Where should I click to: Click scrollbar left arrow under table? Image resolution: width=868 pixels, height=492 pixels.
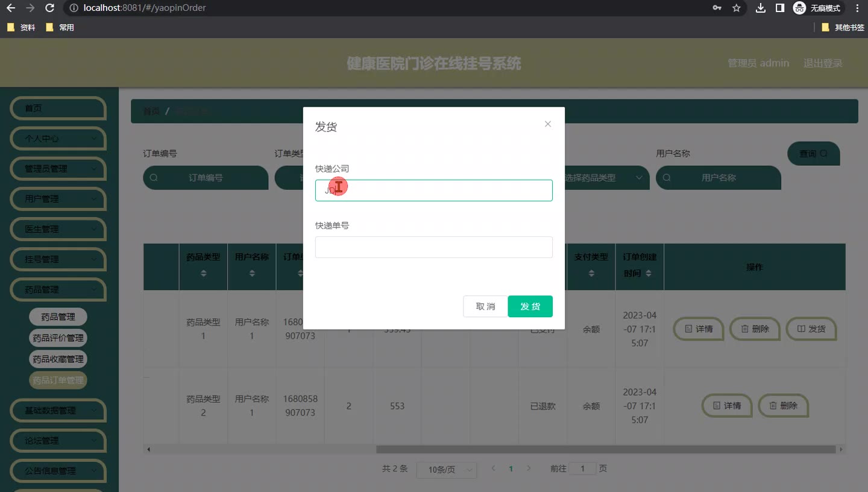click(148, 449)
